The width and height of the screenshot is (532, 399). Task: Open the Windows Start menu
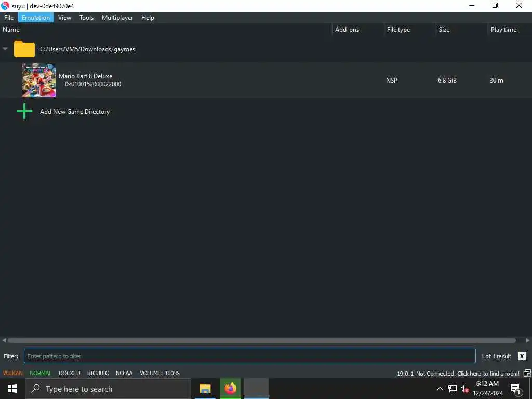(12, 389)
